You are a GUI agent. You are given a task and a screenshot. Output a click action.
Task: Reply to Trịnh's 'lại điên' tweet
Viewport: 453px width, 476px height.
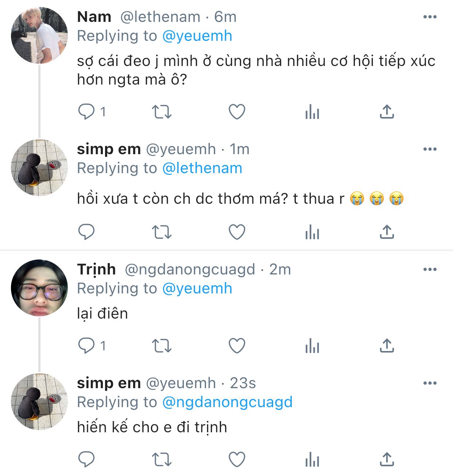86,346
